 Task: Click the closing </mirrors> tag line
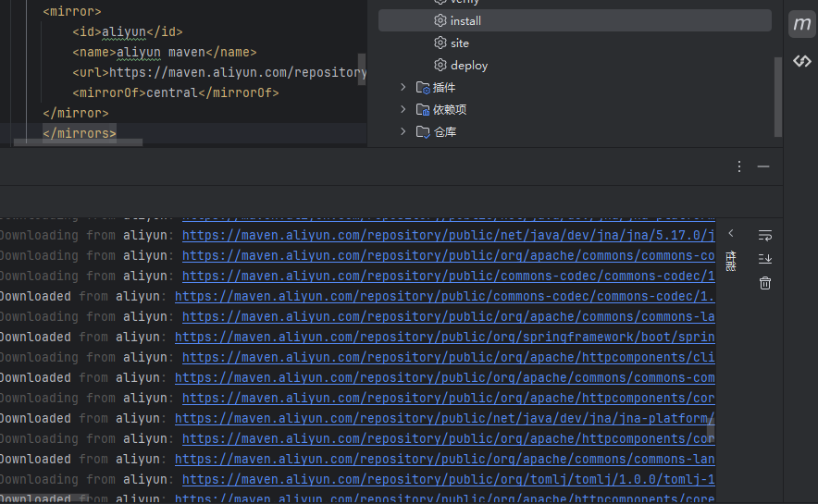tap(80, 133)
